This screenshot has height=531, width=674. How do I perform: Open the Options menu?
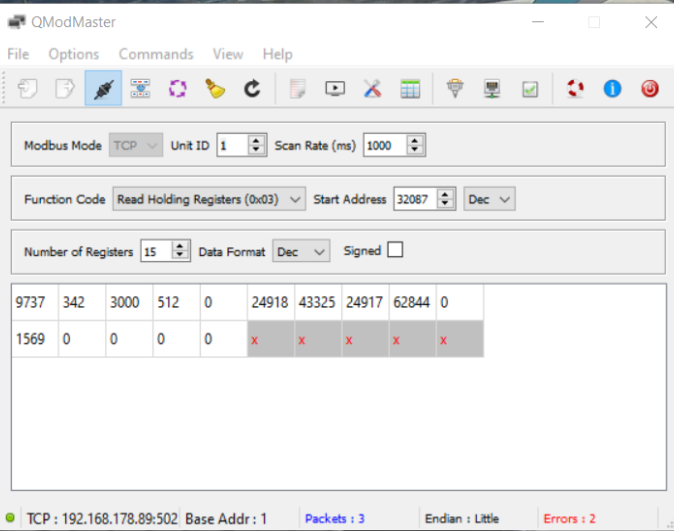(74, 54)
